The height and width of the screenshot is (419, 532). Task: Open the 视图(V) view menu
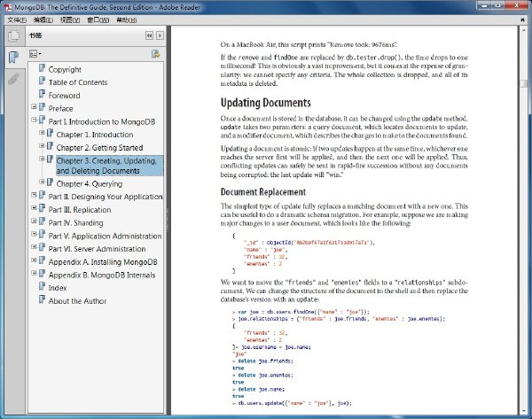pyautogui.click(x=70, y=20)
